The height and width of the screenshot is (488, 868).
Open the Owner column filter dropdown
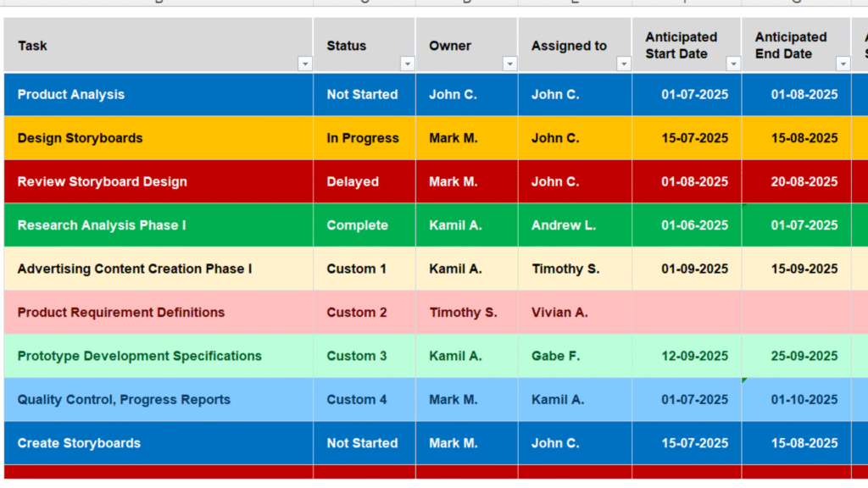pyautogui.click(x=509, y=63)
